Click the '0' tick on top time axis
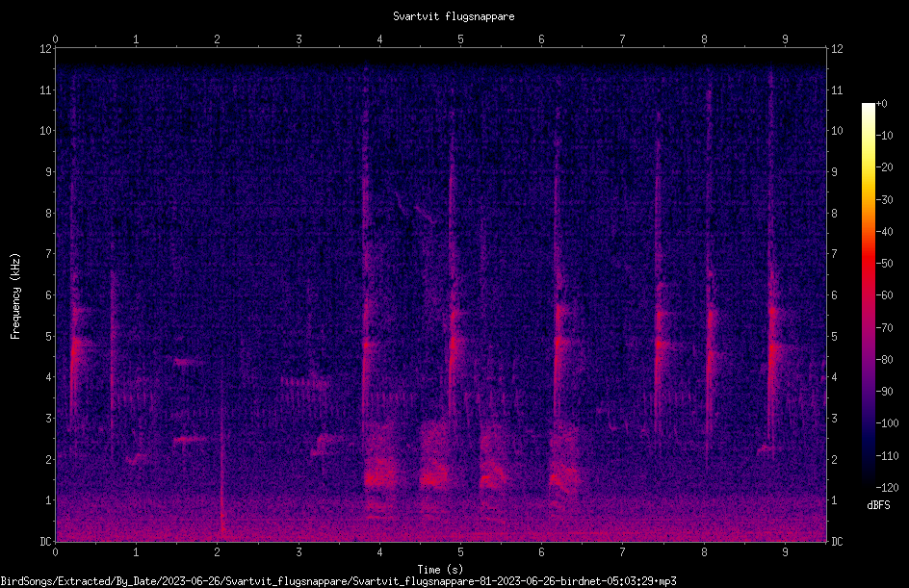Screen dimensions: 909x588 click(55, 39)
